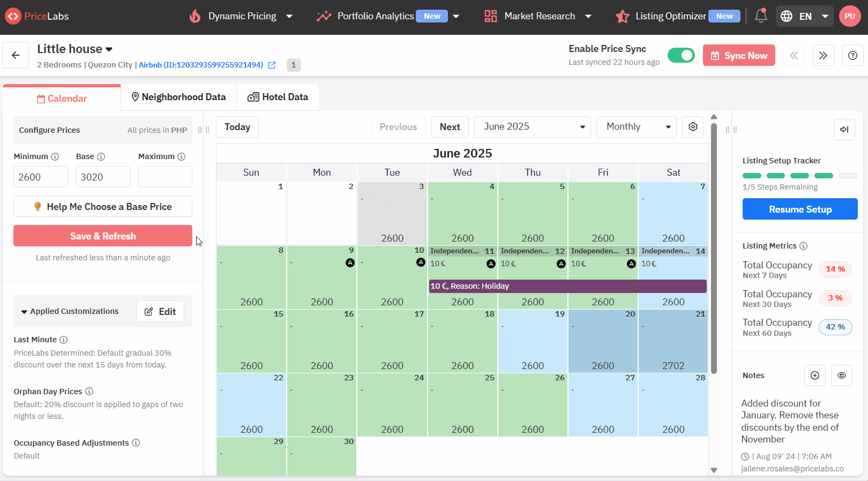Click Help Me Choose a Base Price
The width and height of the screenshot is (868, 481).
point(103,206)
